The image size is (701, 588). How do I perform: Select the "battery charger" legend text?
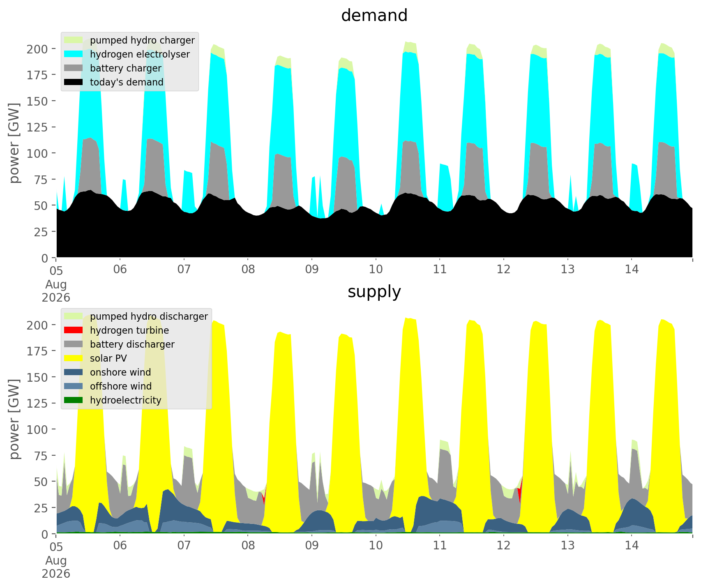[126, 68]
